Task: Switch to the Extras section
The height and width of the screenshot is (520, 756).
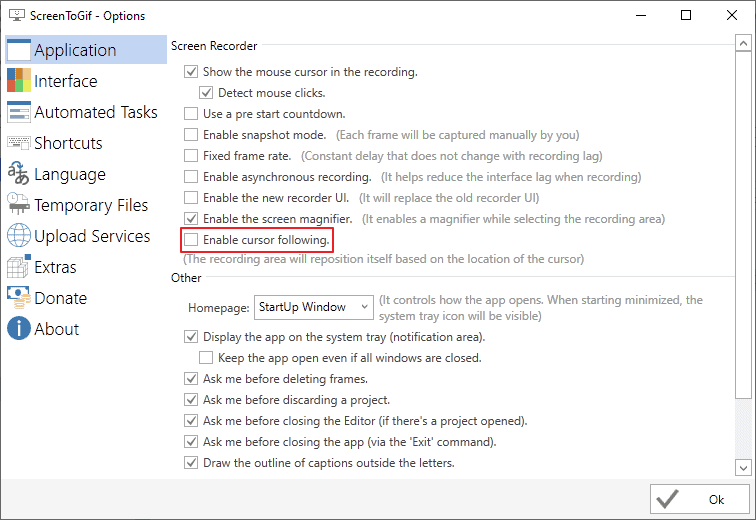Action: pos(86,267)
